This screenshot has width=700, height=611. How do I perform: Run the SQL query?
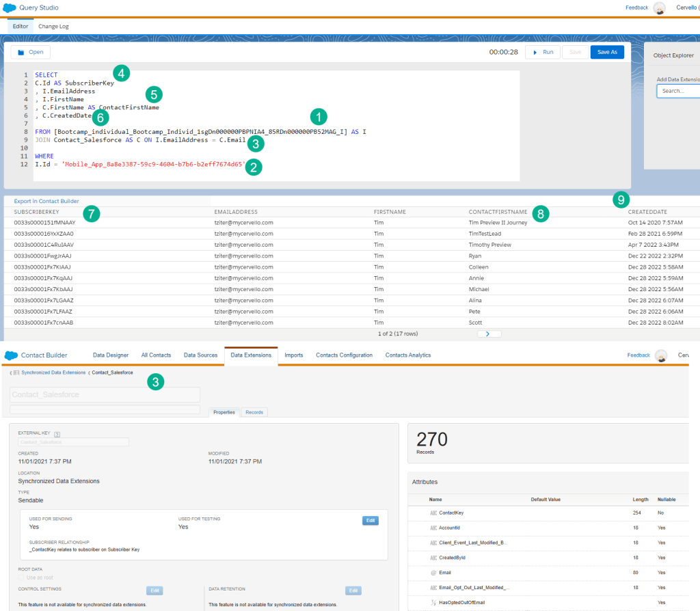tap(543, 52)
